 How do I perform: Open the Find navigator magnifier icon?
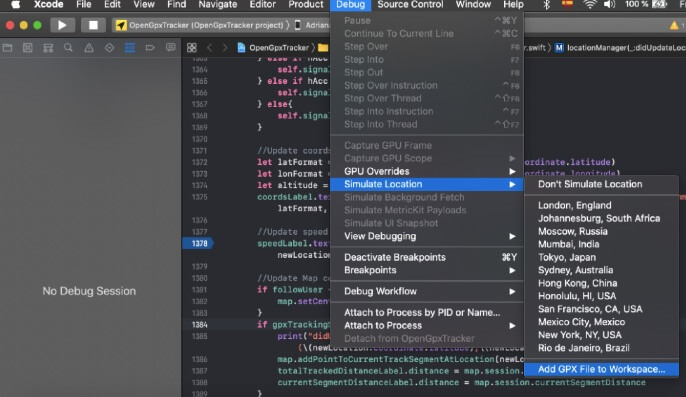tap(68, 48)
